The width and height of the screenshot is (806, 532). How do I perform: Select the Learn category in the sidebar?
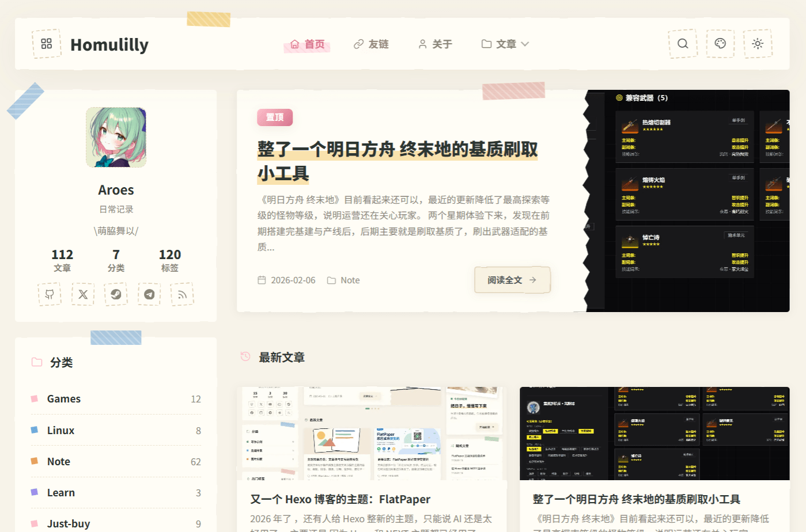pyautogui.click(x=116, y=493)
